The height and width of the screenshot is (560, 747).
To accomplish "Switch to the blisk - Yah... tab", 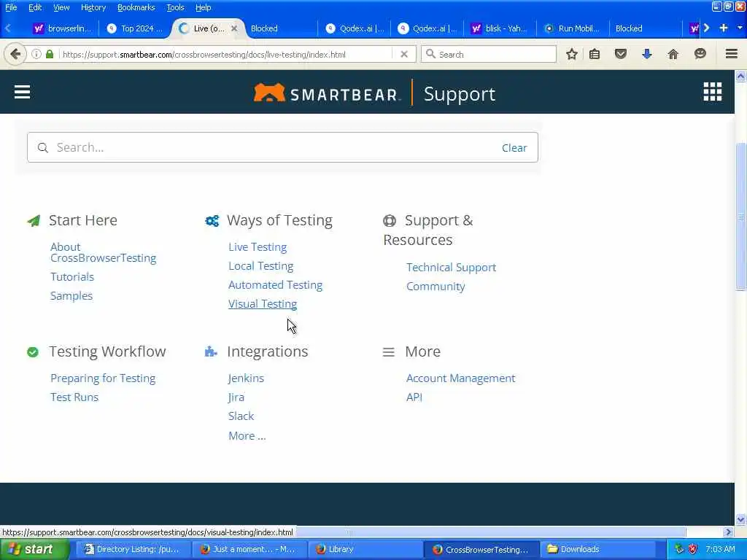I will click(499, 28).
